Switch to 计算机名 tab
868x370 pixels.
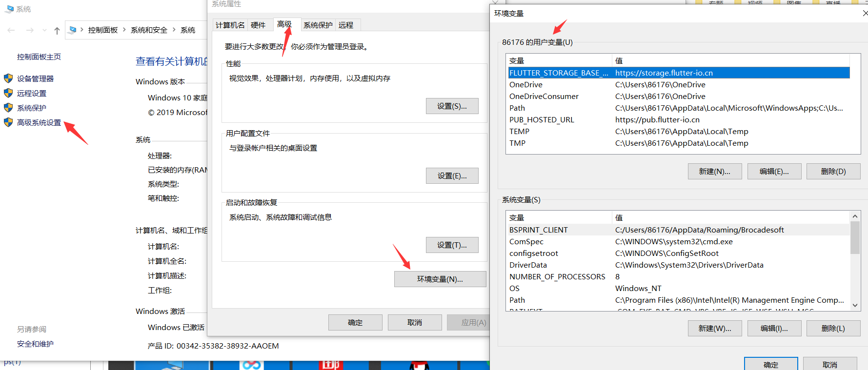coord(230,25)
